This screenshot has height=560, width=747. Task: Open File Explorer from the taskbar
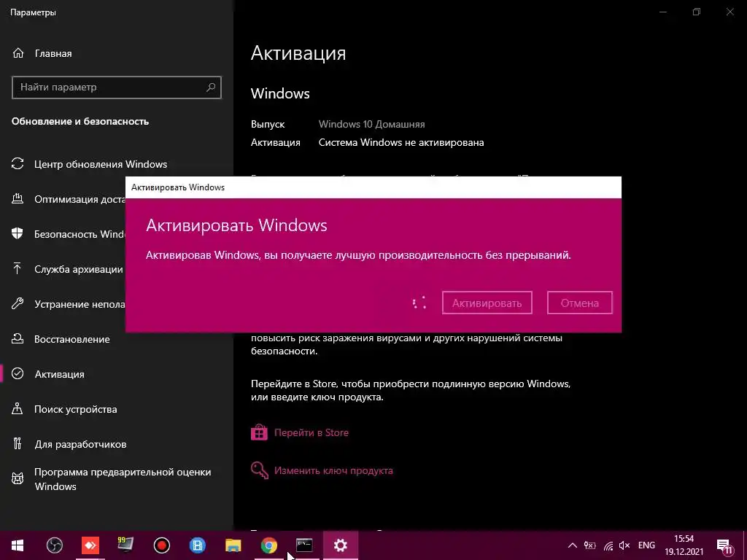click(233, 545)
